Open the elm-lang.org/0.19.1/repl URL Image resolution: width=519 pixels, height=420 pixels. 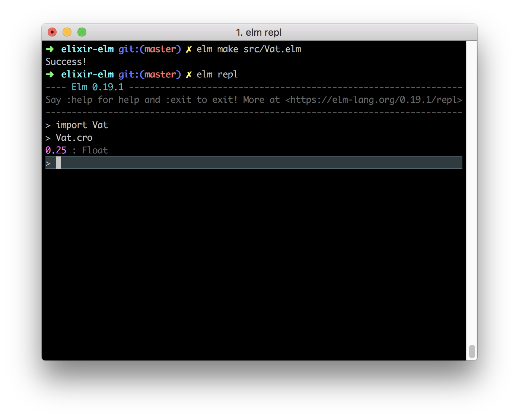click(374, 100)
